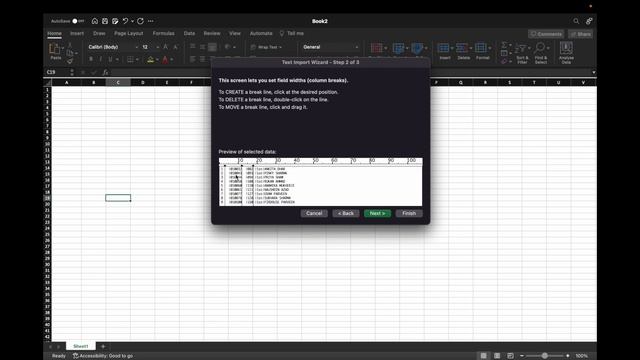This screenshot has width=640, height=360.
Task: Click the Share button
Action: pyautogui.click(x=581, y=34)
